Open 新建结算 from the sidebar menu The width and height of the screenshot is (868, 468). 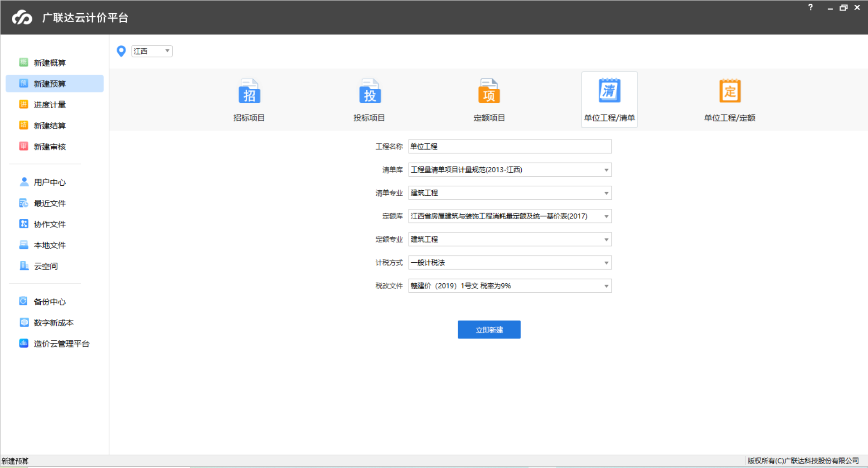(50, 125)
